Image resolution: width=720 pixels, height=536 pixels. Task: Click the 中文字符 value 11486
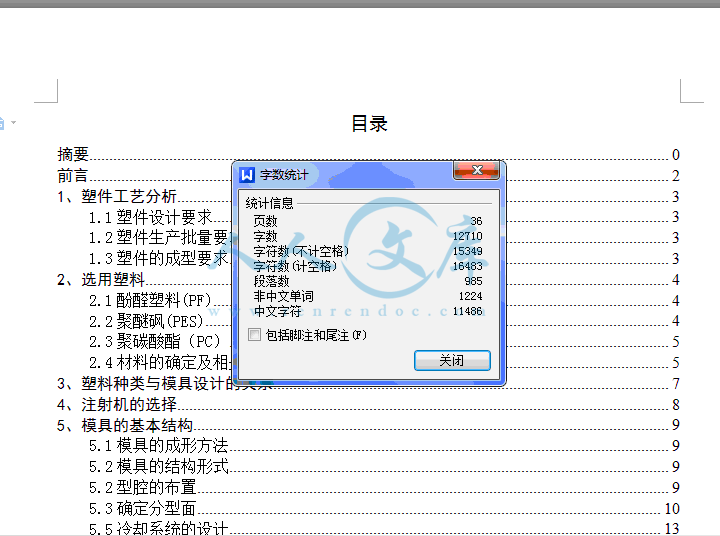coord(467,311)
